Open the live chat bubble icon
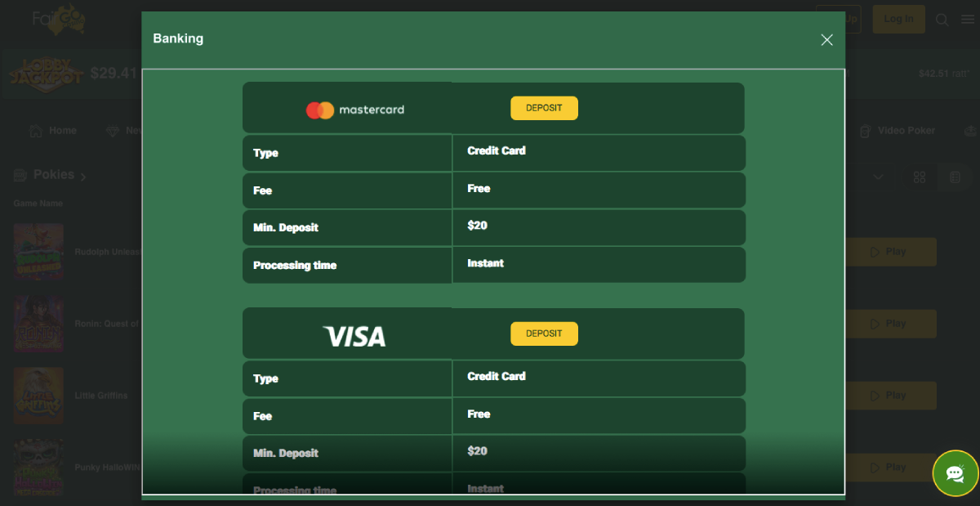 (955, 473)
